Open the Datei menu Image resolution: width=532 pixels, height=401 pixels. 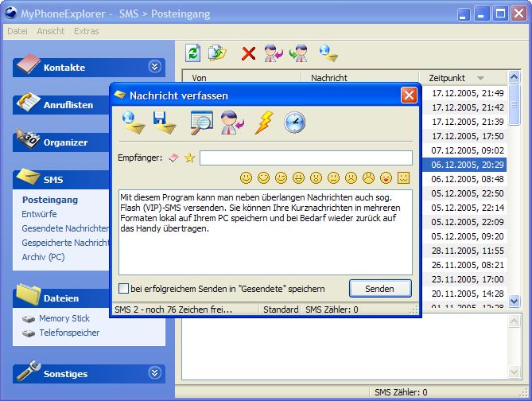[x=17, y=31]
